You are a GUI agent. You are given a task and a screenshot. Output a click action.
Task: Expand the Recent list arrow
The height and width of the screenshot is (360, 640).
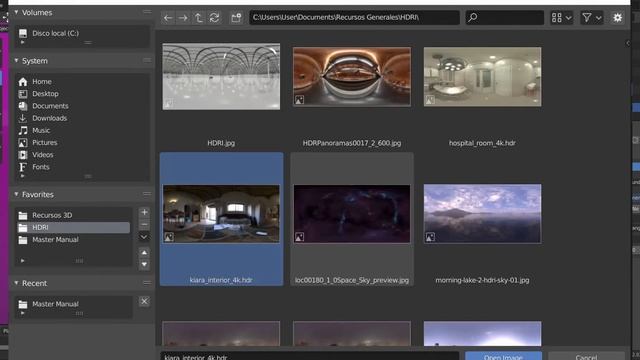[x=22, y=313]
